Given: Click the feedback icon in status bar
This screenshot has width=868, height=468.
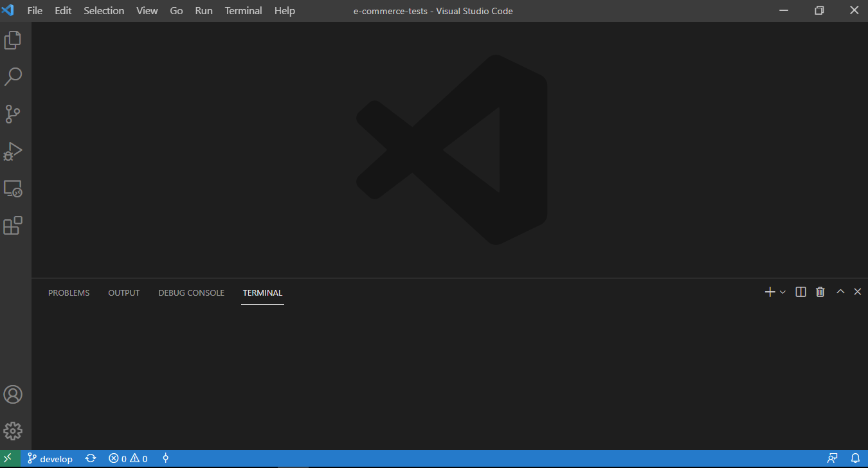Looking at the screenshot, I should coord(833,459).
